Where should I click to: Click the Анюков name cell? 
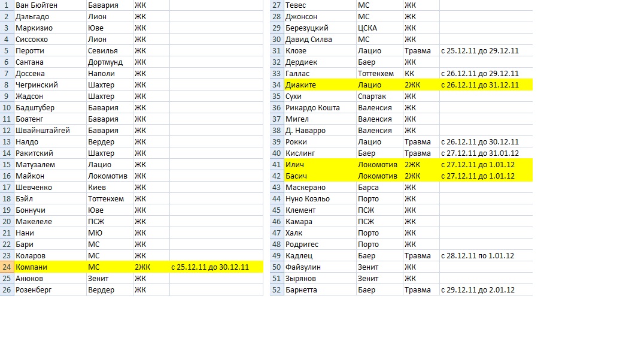[50, 278]
